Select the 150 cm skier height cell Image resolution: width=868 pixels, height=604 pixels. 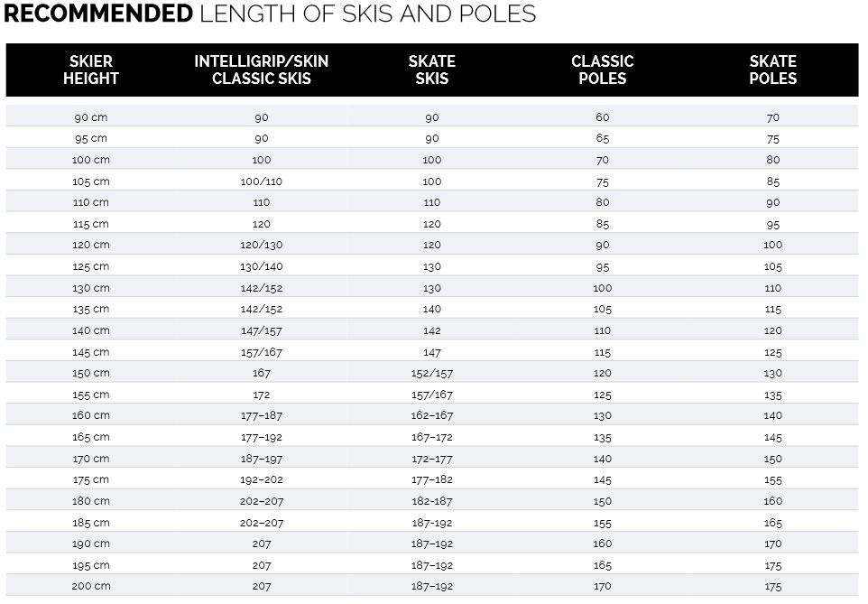(x=90, y=373)
